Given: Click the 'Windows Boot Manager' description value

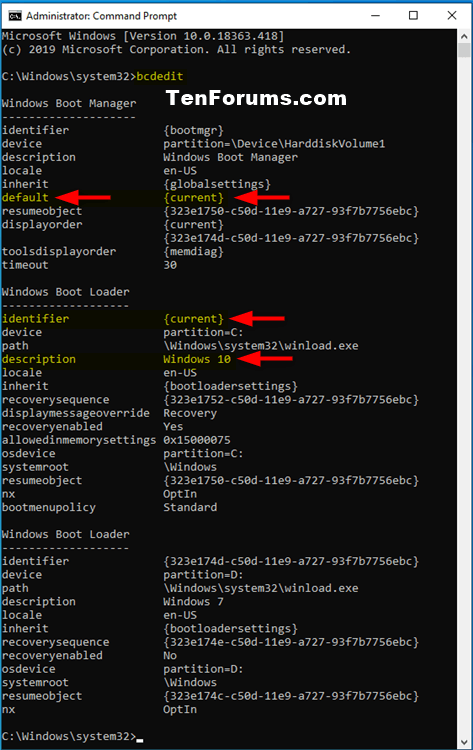Looking at the screenshot, I should pos(230,157).
